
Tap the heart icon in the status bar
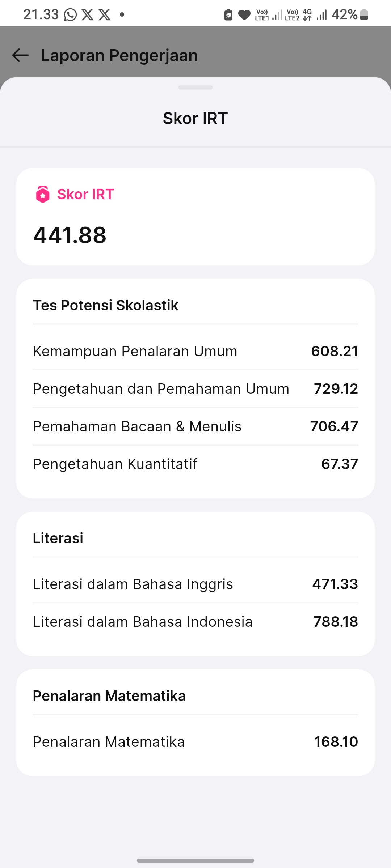tap(244, 15)
